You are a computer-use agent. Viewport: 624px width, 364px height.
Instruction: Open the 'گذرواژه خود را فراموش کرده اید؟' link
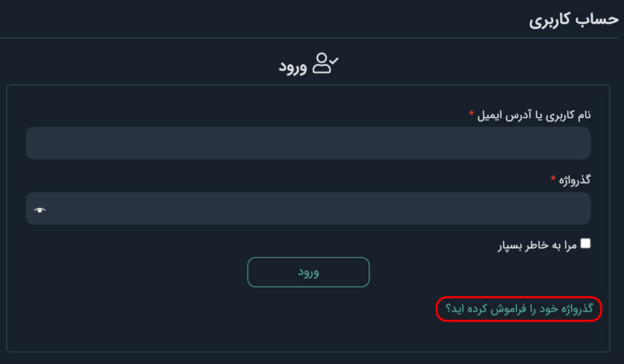pos(519,308)
